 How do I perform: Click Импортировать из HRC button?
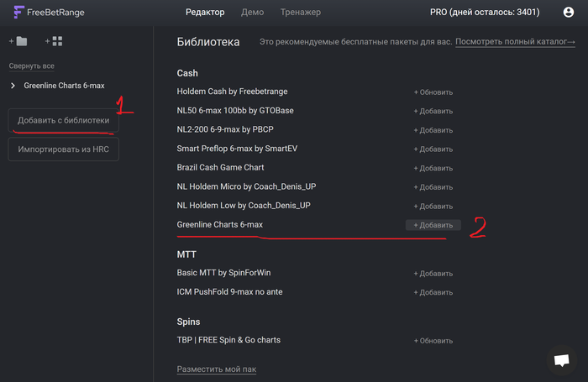point(64,149)
